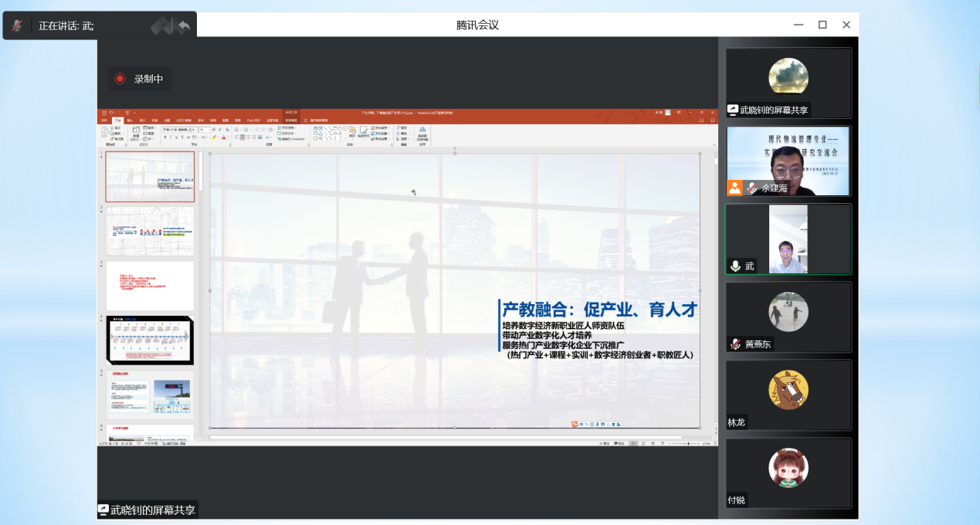Screen dimensions: 980x525
Task: Click the Paste clipboard icon
Action: [104, 131]
